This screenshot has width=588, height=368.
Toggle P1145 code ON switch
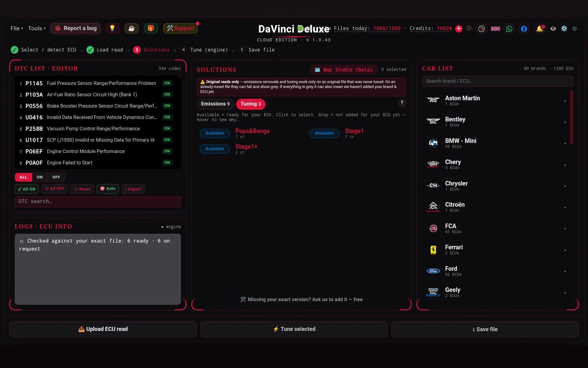click(x=167, y=83)
